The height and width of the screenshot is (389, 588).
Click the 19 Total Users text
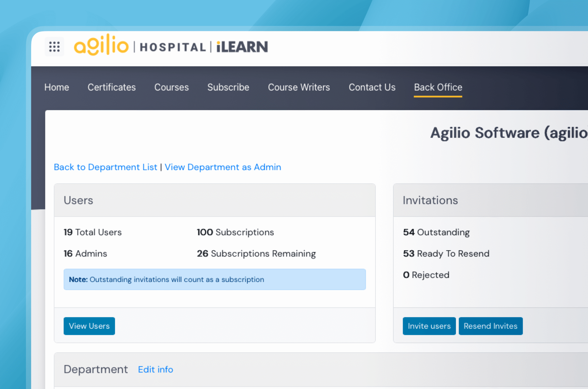tap(93, 232)
